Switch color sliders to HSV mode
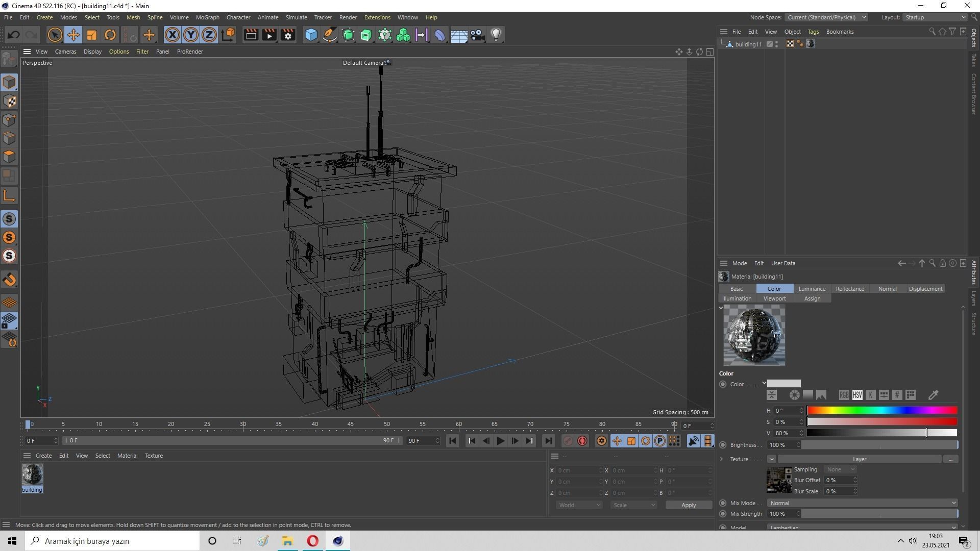Viewport: 980px width, 551px height. [857, 395]
